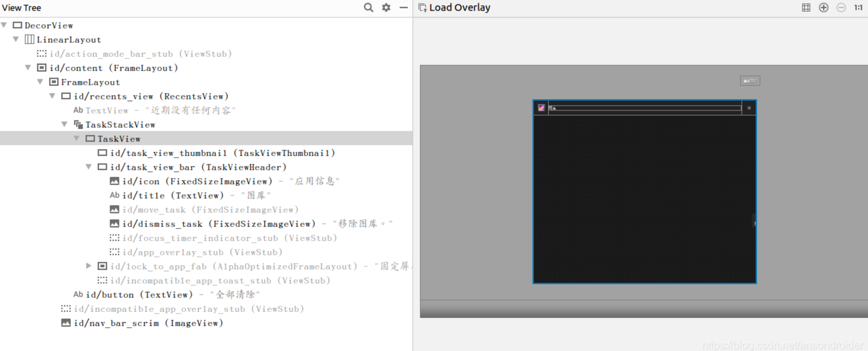Viewport: 868px width, 351px height.
Task: Close the selected task in the overlay preview
Action: tap(749, 108)
